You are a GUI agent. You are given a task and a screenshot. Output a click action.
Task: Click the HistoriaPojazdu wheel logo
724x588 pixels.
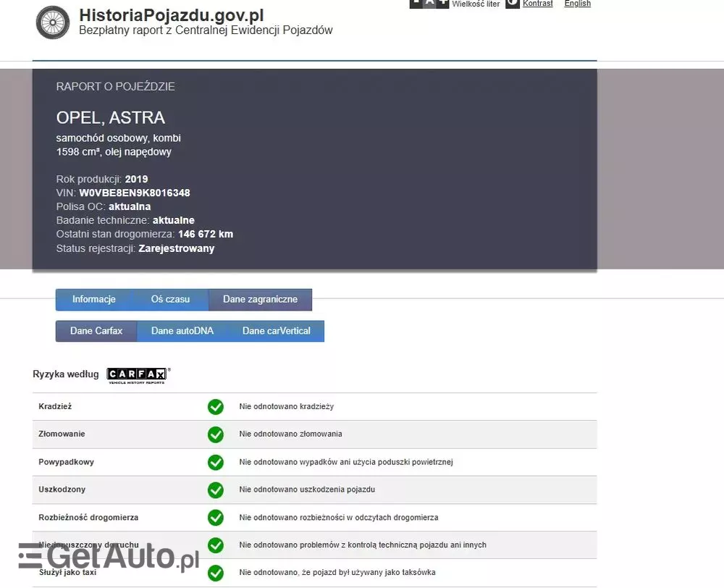click(52, 22)
